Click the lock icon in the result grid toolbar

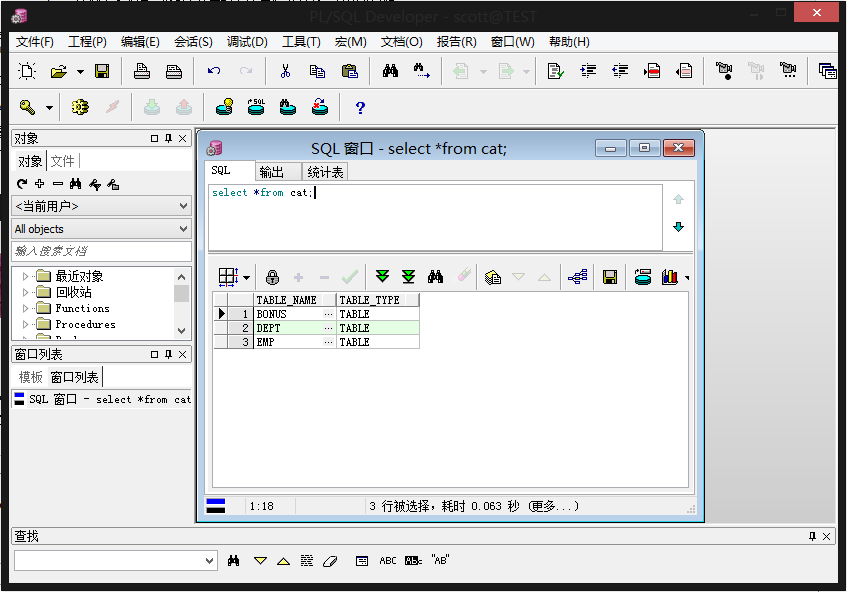(x=272, y=277)
